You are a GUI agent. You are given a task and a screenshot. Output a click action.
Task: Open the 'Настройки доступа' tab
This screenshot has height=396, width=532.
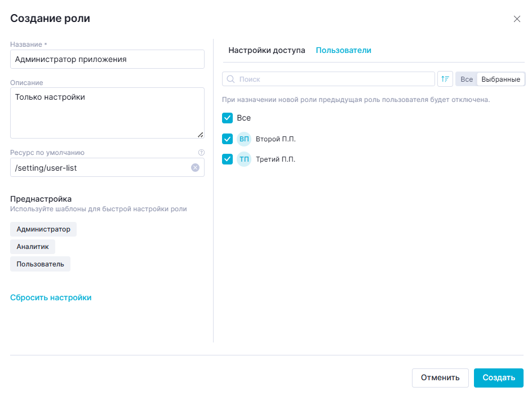[x=267, y=50]
